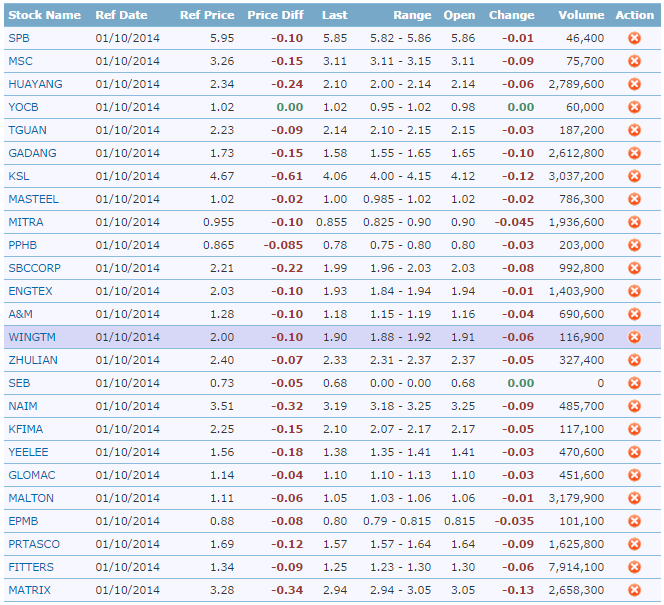
Task: Click the delete icon for MATRIX
Action: point(634,590)
